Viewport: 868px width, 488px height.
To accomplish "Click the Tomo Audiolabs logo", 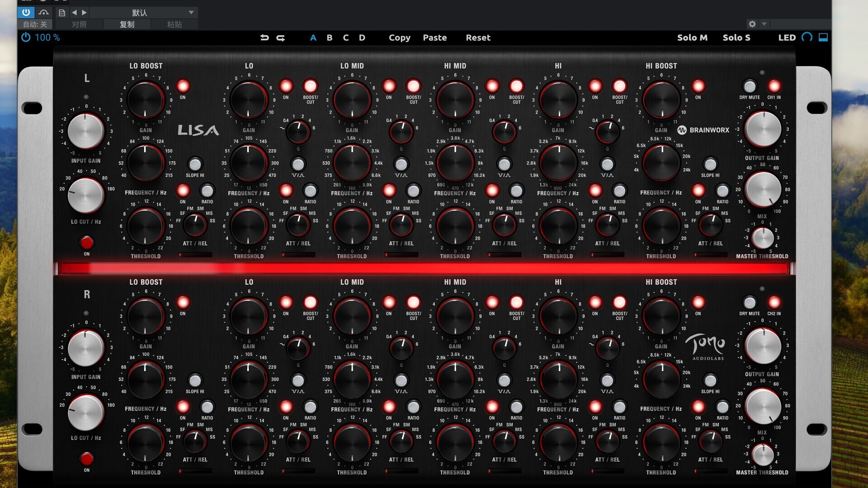I will [x=706, y=347].
